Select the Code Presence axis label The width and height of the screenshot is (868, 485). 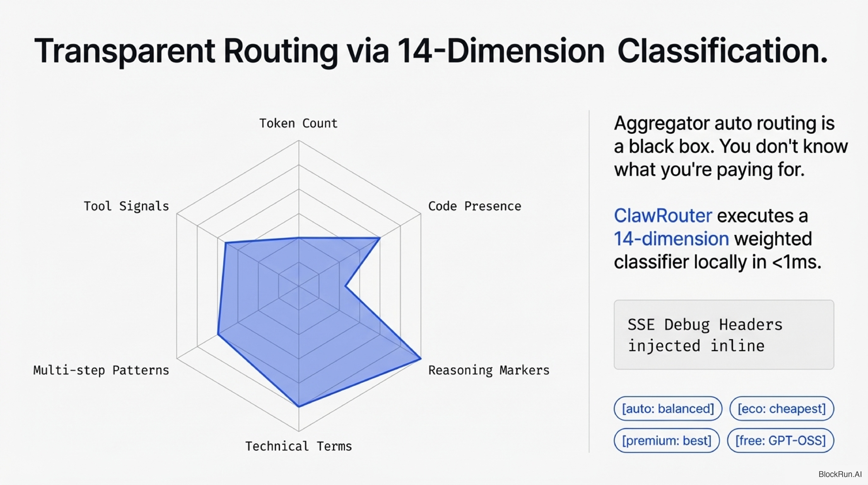474,206
